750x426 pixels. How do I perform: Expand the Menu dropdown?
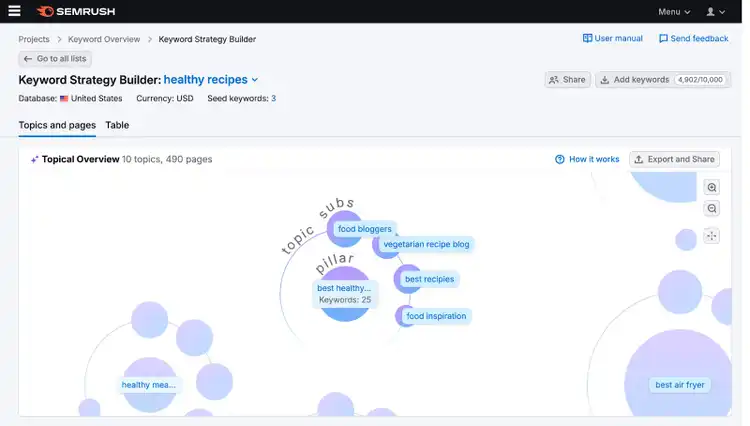674,11
